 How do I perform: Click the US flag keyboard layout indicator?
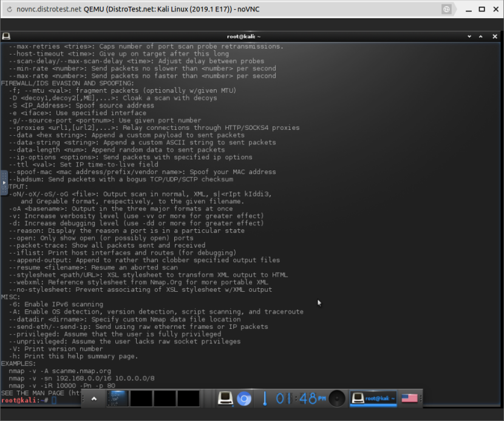click(x=409, y=399)
